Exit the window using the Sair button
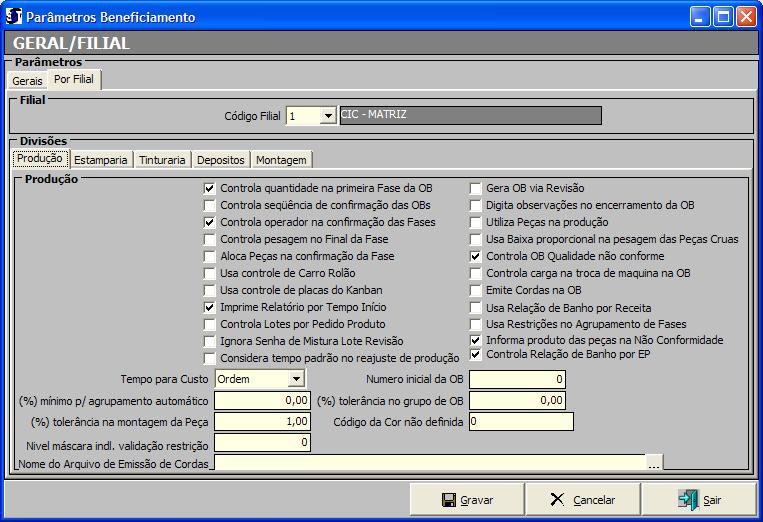The width and height of the screenshot is (763, 522). click(699, 499)
